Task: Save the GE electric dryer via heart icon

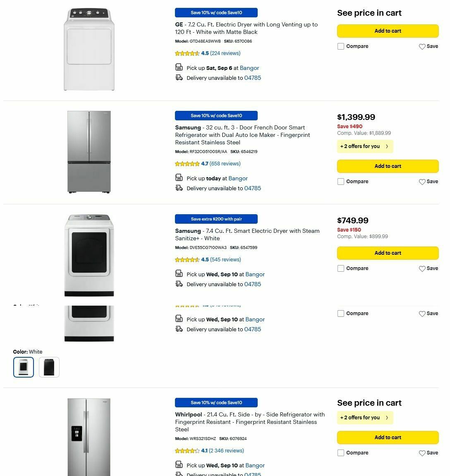Action: pos(422,46)
